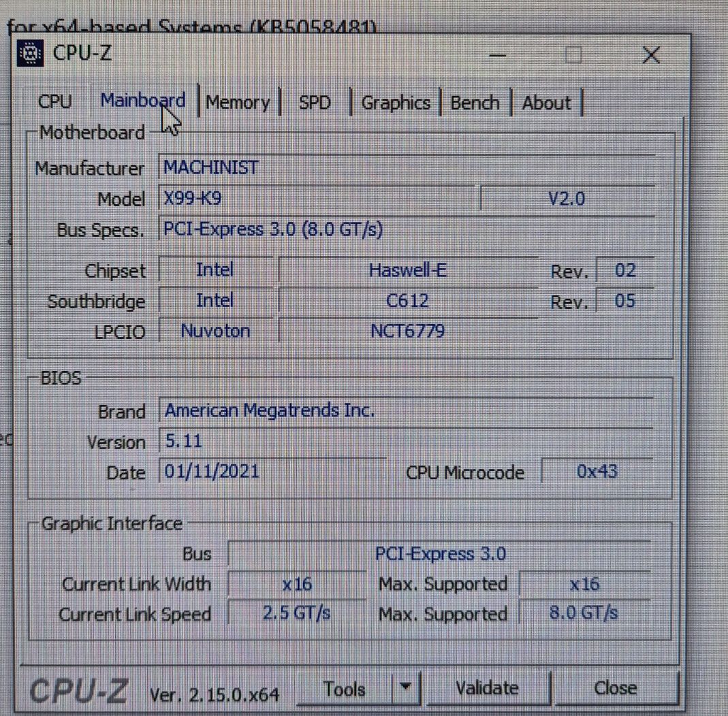Go to the Bench tab
This screenshot has height=716, width=728.
[475, 103]
